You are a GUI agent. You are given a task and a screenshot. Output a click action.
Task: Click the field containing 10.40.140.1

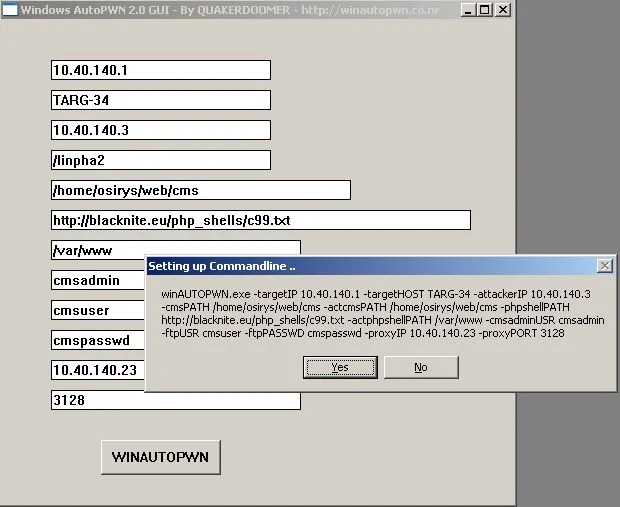click(161, 70)
